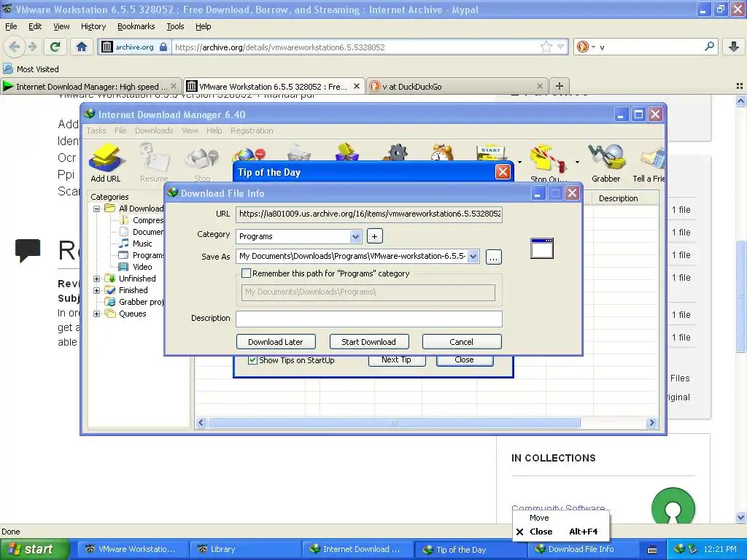
Task: Click the Stop toolbar icon in IDM
Action: (x=202, y=164)
